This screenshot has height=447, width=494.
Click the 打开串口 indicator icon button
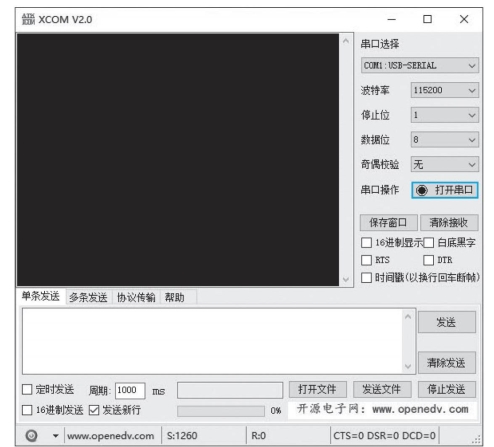coord(422,190)
